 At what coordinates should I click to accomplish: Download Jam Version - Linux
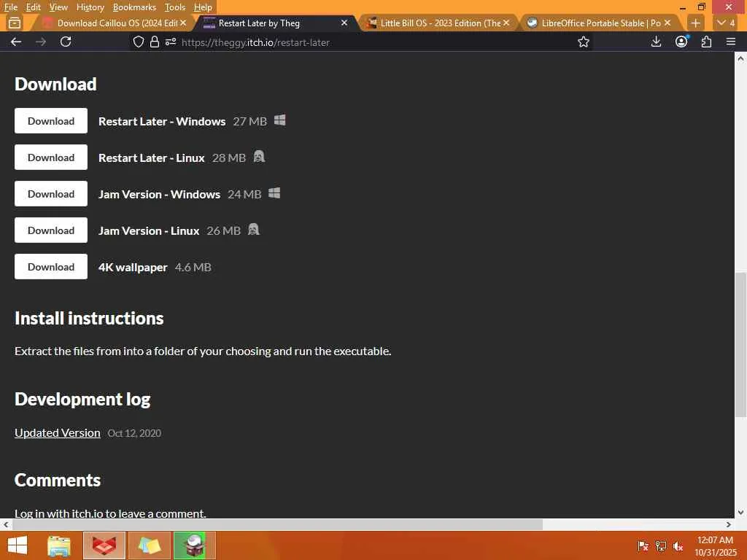51,230
